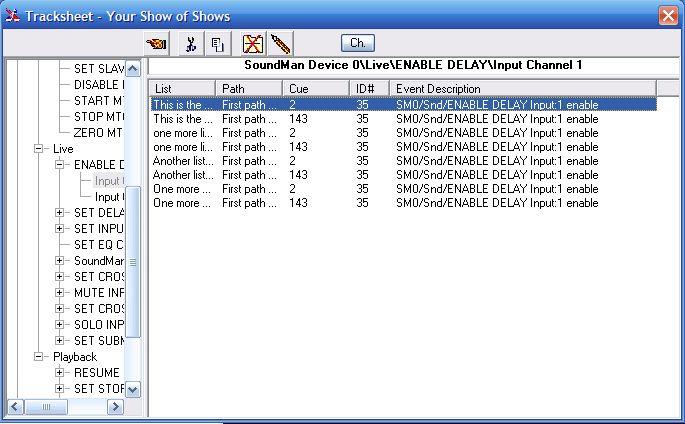Screen dimensions: 685x424
Task: Click the pencil edit icon
Action: [x=280, y=44]
